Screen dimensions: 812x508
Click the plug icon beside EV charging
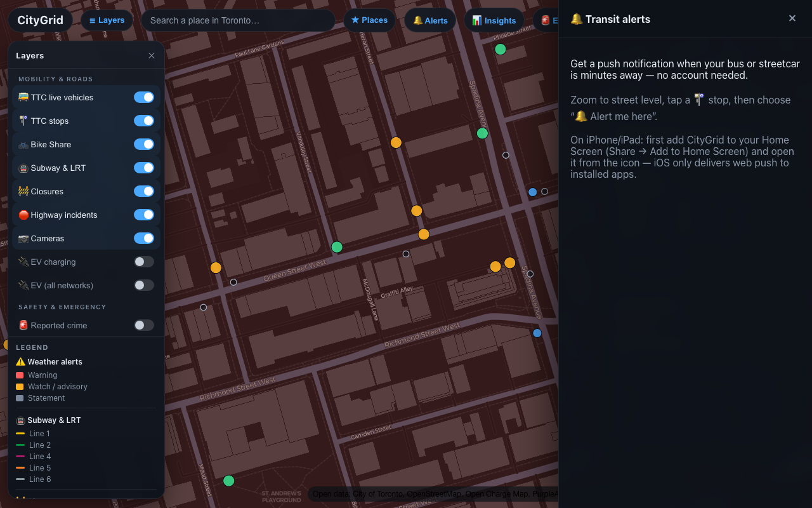point(23,262)
